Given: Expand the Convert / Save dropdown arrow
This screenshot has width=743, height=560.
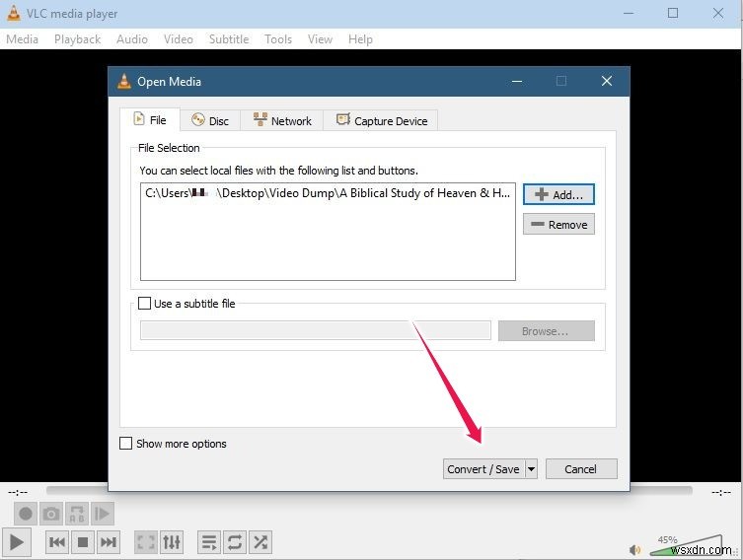Looking at the screenshot, I should (x=531, y=469).
